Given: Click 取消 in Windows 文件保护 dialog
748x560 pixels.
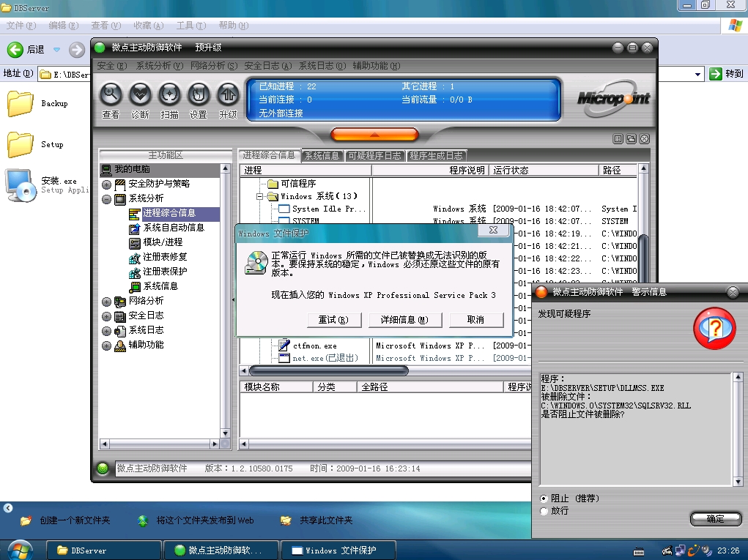Looking at the screenshot, I should click(x=475, y=320).
